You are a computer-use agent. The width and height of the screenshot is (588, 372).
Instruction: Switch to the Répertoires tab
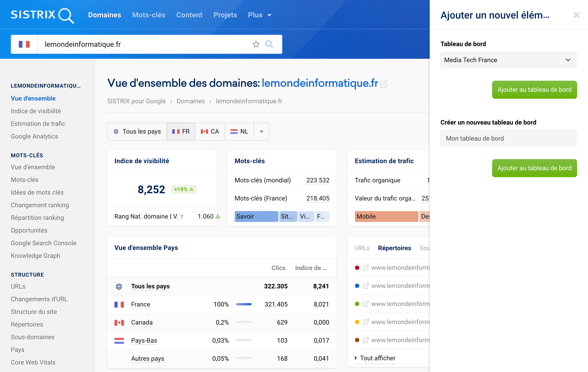pos(394,248)
